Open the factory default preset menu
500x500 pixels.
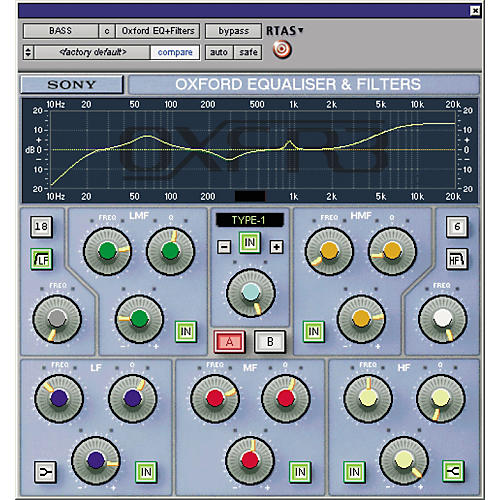pos(92,52)
